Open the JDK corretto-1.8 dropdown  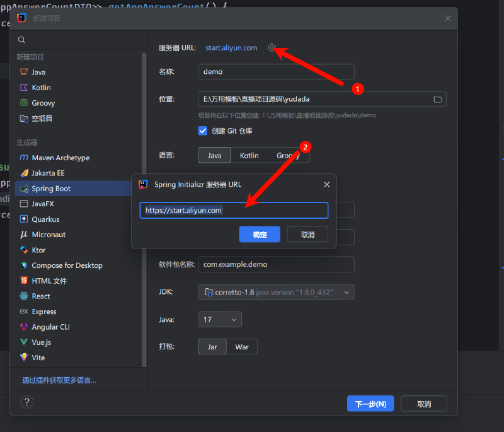(x=276, y=292)
